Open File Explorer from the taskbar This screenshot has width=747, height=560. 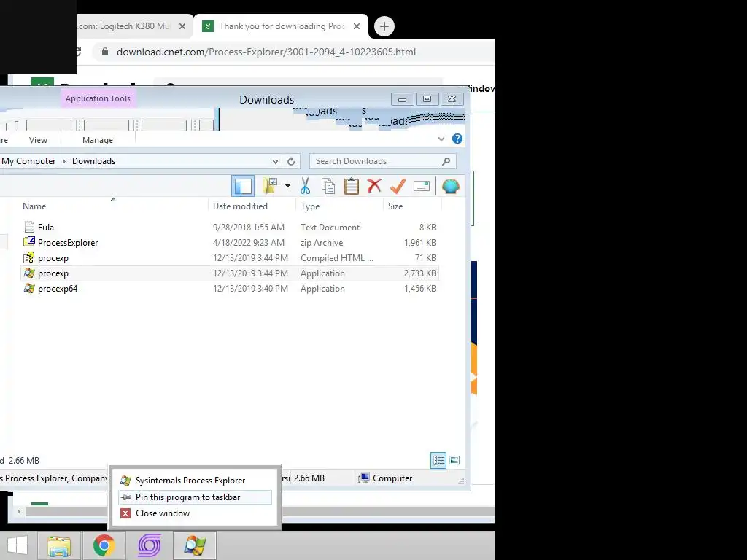tap(59, 545)
